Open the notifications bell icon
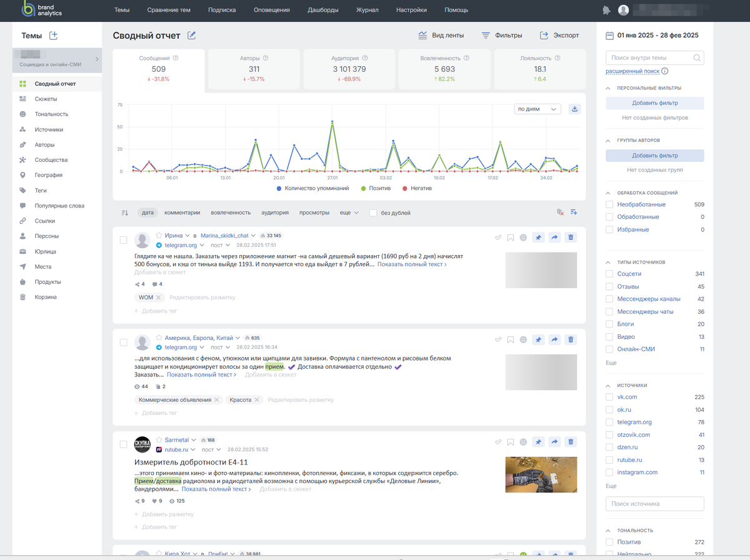 (606, 10)
